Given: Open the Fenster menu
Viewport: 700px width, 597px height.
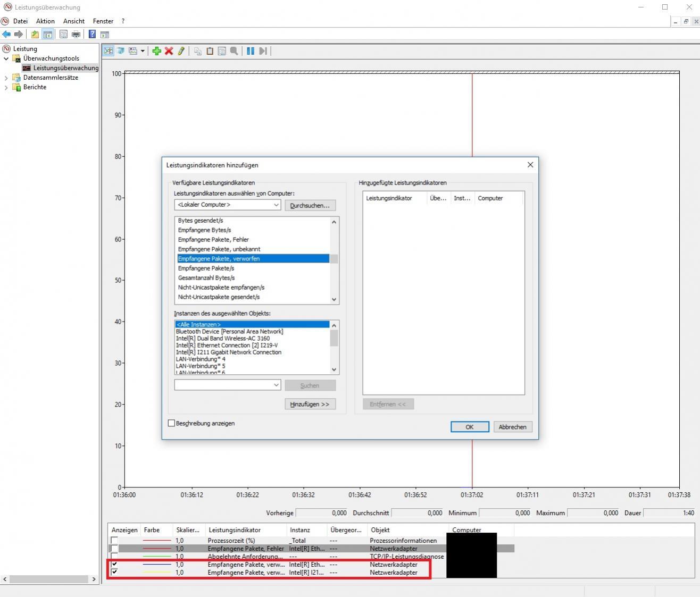Looking at the screenshot, I should click(x=103, y=21).
